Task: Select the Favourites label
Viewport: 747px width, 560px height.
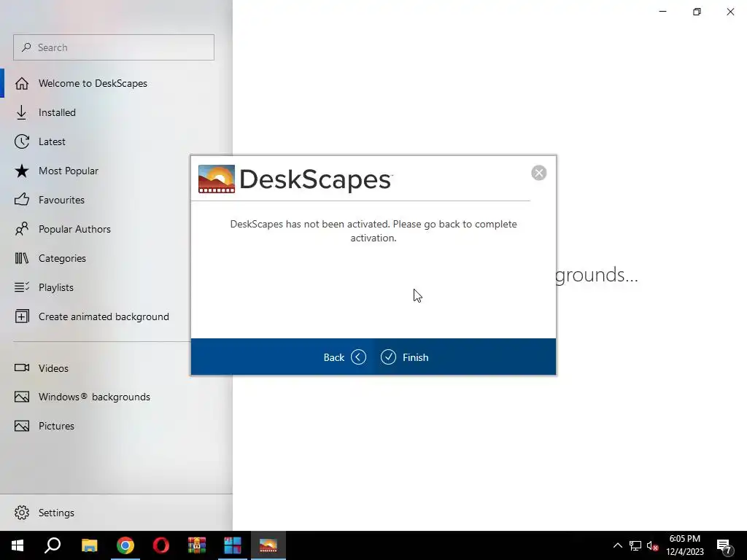Action: pyautogui.click(x=61, y=200)
